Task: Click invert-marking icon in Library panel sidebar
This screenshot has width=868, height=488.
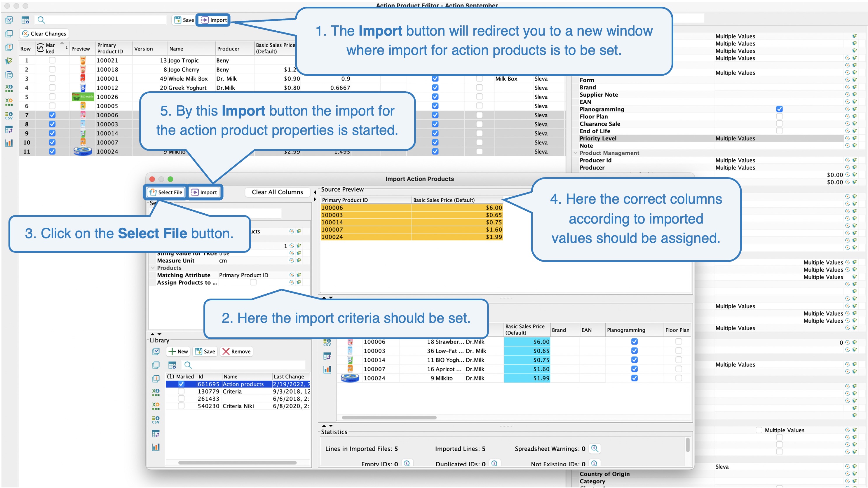Action: tap(156, 379)
